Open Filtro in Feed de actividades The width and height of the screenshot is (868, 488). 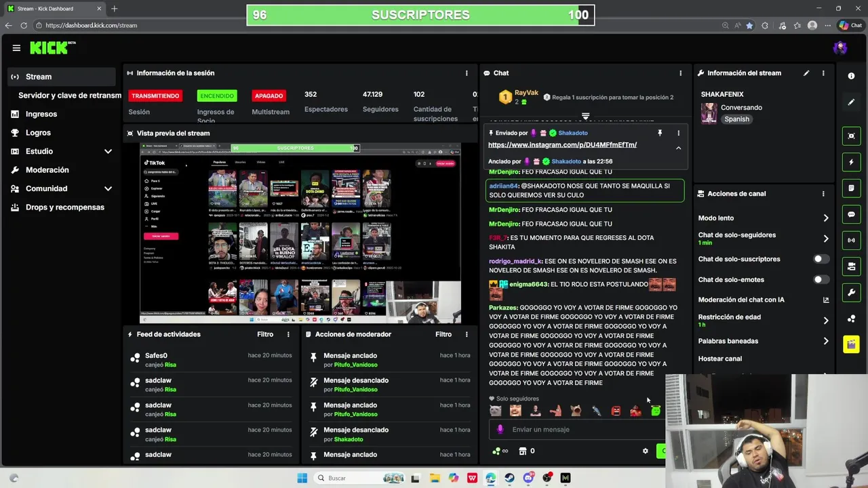pyautogui.click(x=265, y=334)
